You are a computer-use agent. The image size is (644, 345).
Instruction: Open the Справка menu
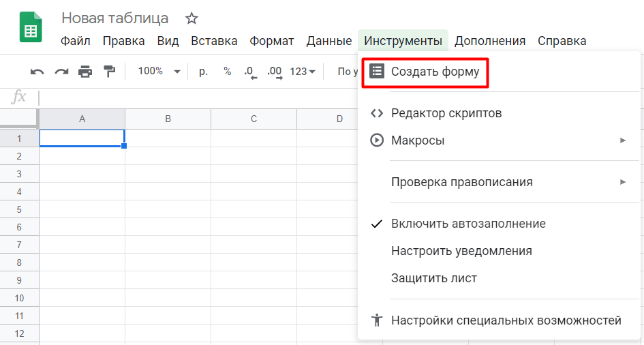point(562,41)
